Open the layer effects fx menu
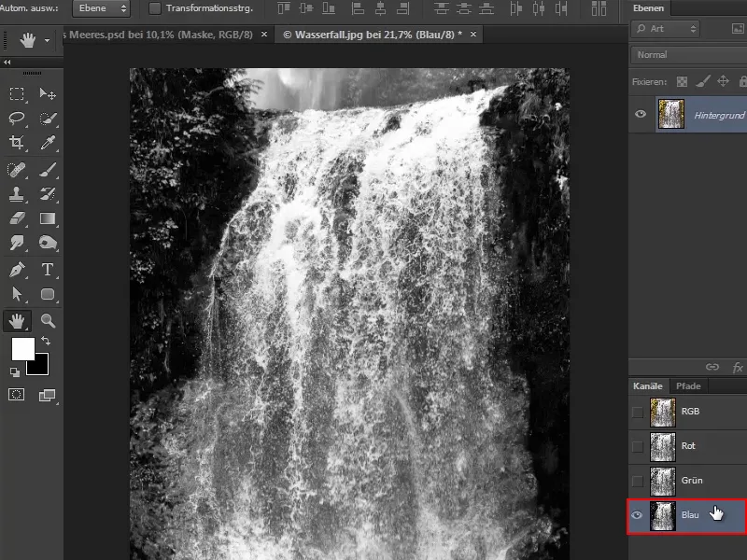This screenshot has height=560, width=747. coord(738,367)
